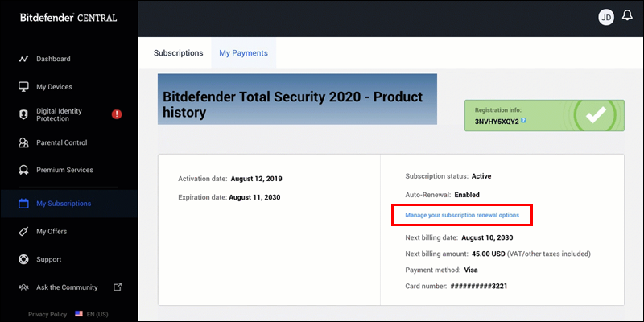
Task: Switch to the Subscriptions tab
Action: (178, 53)
